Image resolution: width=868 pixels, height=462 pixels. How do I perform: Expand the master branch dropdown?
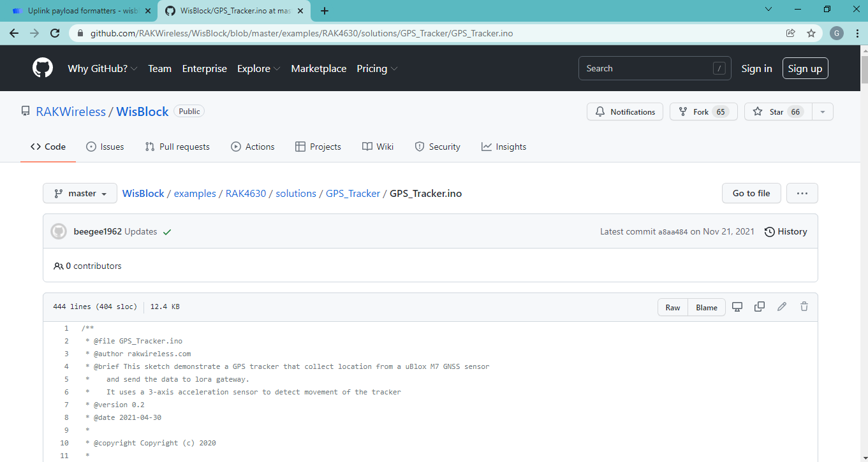coord(80,194)
